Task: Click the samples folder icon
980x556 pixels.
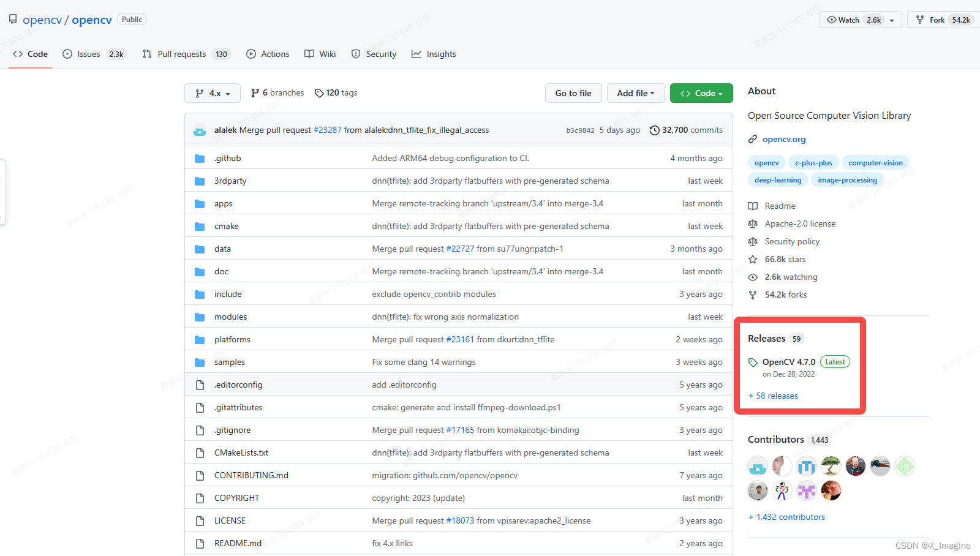Action: click(200, 363)
